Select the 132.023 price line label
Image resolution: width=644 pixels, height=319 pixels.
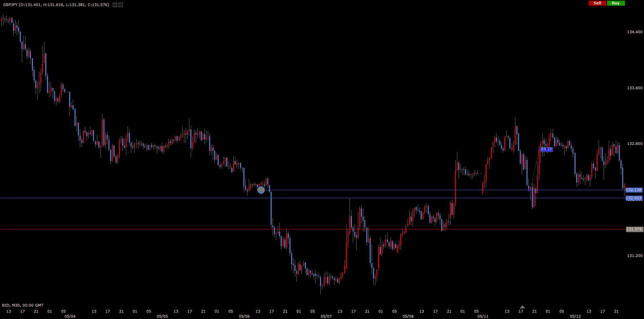[634, 198]
